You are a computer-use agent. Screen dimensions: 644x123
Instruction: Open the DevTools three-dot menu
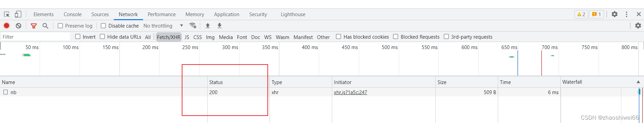[x=627, y=14]
